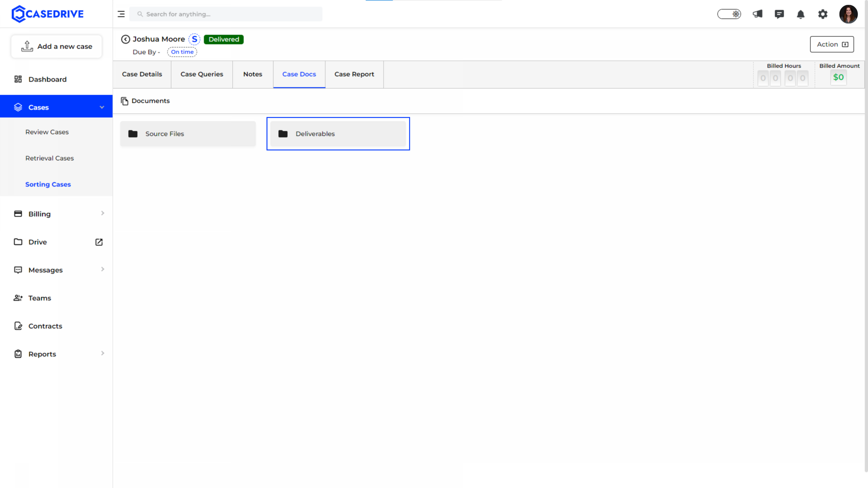Open Sorting Cases submenu item
Image resolution: width=868 pixels, height=488 pixels.
(x=48, y=184)
